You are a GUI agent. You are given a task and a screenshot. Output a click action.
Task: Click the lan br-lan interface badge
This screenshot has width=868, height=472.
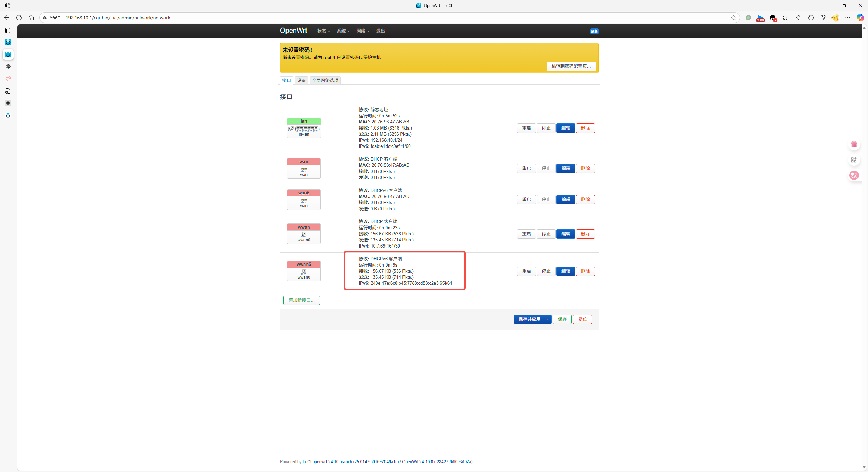[x=304, y=128]
